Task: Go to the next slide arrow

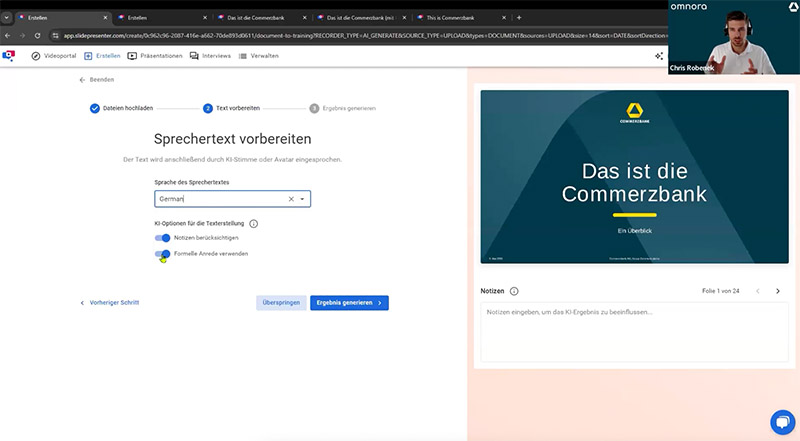Action: 778,291
